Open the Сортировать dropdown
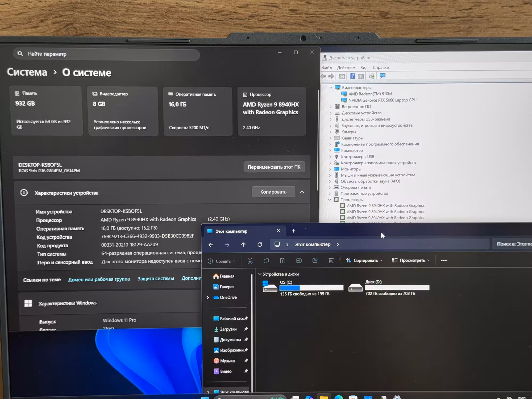This screenshot has height=399, width=532. (364, 260)
